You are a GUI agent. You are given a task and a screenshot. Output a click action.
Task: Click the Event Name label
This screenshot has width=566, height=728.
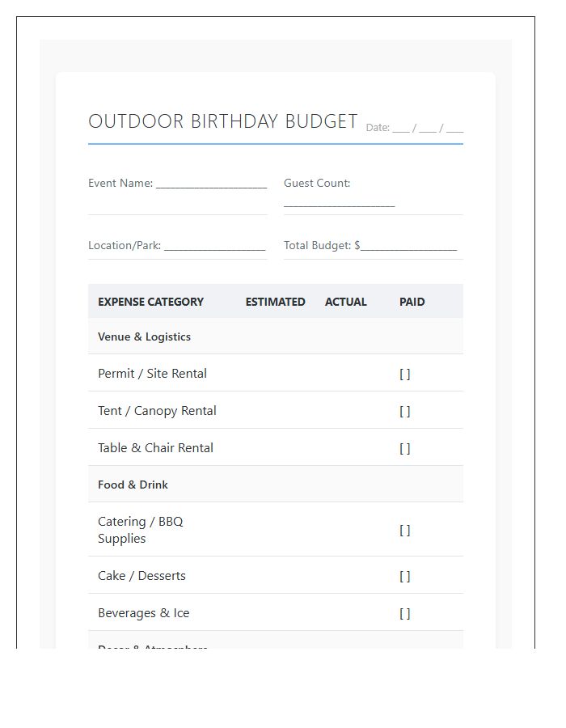click(120, 184)
